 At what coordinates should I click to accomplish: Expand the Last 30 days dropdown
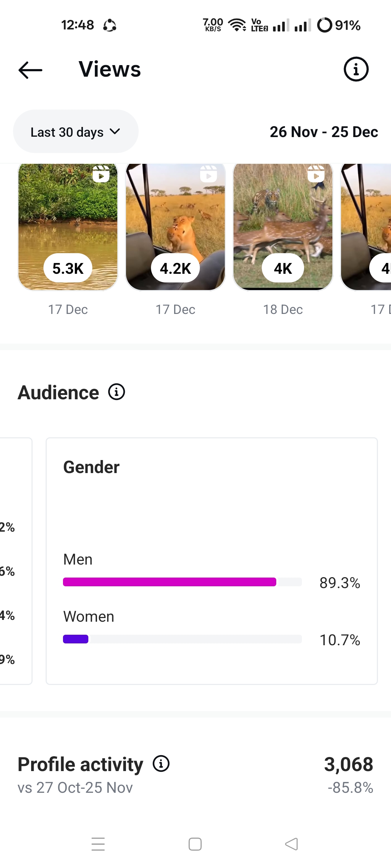(76, 132)
